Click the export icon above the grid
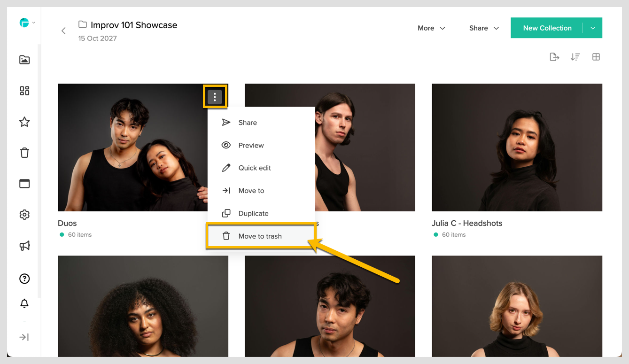The height and width of the screenshot is (364, 629). (554, 57)
